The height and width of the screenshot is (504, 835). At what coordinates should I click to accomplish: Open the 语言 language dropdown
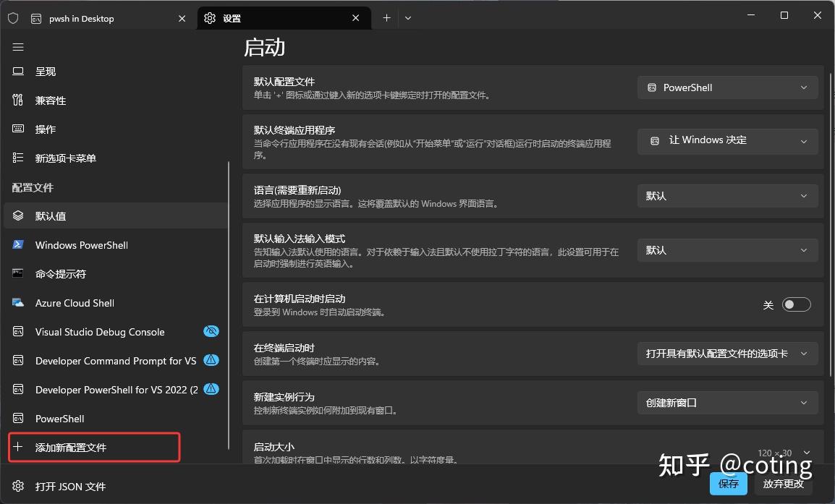[x=727, y=196]
